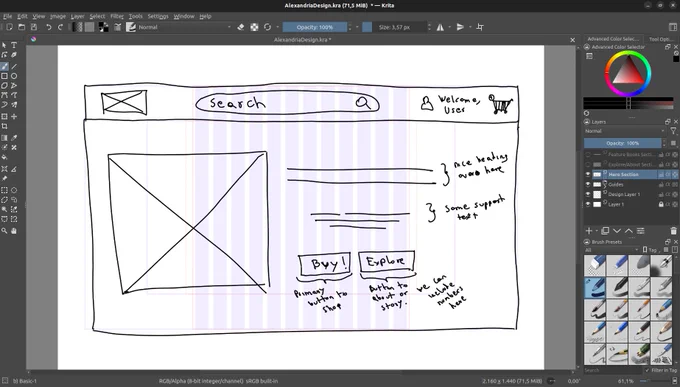The width and height of the screenshot is (680, 387).
Task: Select the Crop tool in toolbox
Action: pos(4,126)
